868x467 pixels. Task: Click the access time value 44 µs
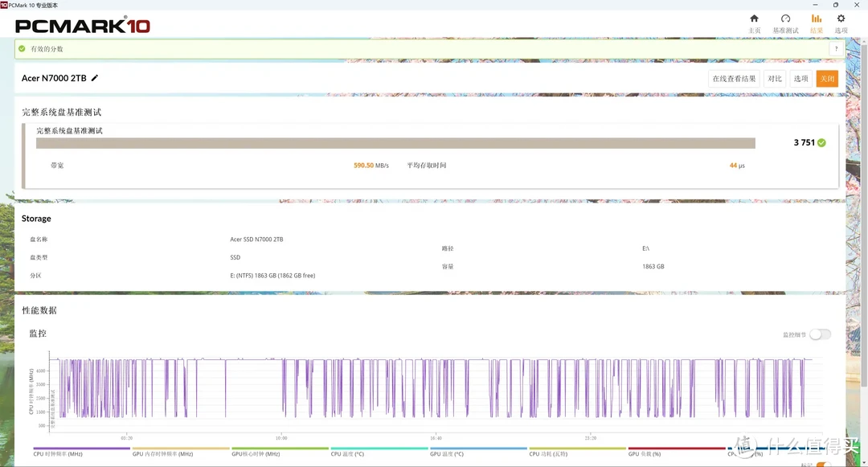(737, 166)
